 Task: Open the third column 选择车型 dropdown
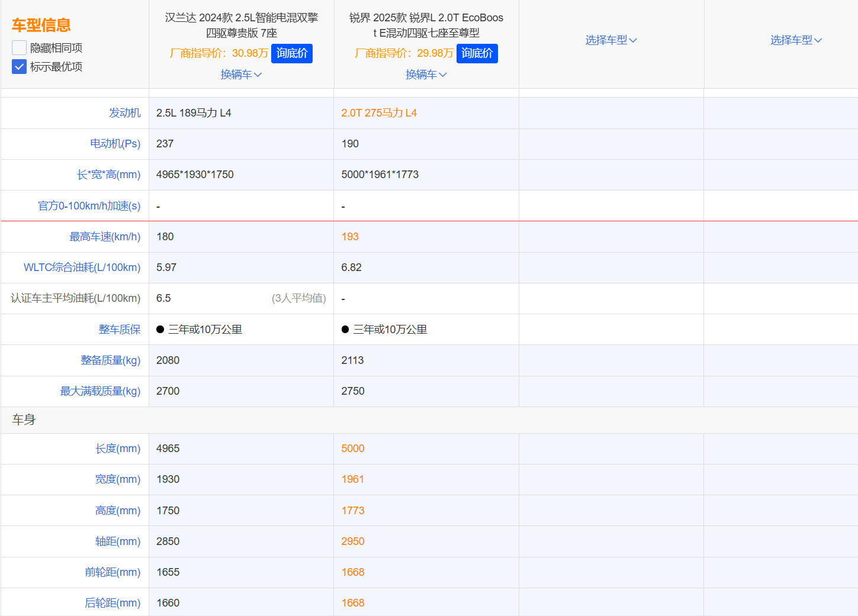click(x=611, y=40)
